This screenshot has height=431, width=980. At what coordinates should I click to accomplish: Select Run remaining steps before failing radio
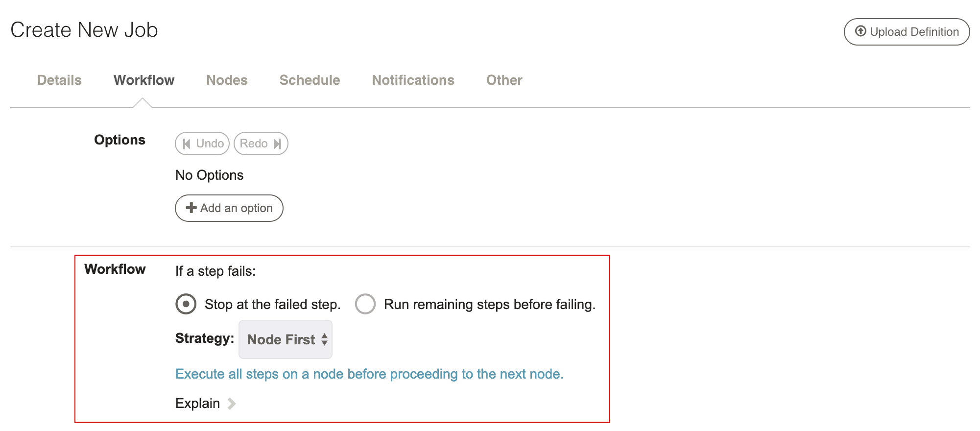click(x=365, y=304)
